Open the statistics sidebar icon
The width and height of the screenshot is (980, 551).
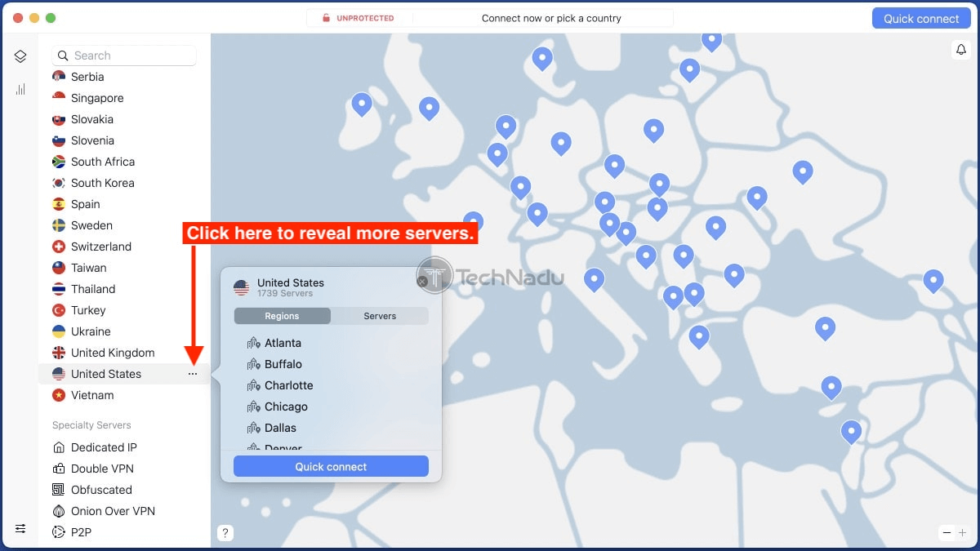click(x=20, y=89)
